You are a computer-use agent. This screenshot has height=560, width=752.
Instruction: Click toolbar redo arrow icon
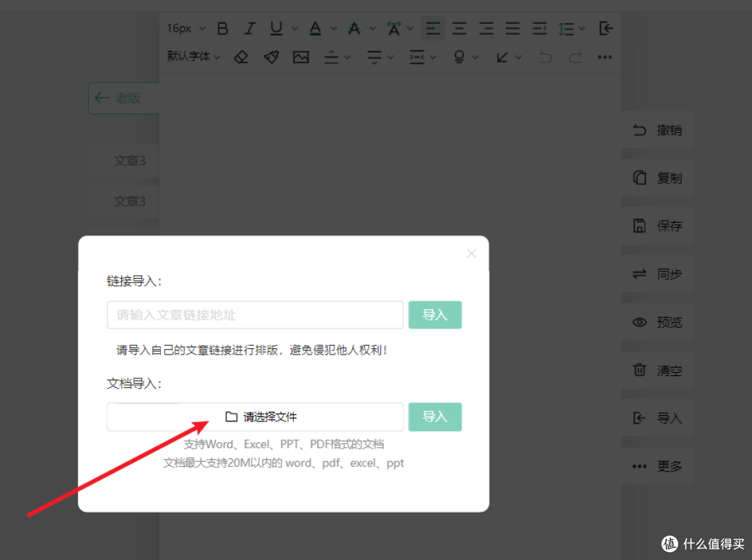point(575,57)
